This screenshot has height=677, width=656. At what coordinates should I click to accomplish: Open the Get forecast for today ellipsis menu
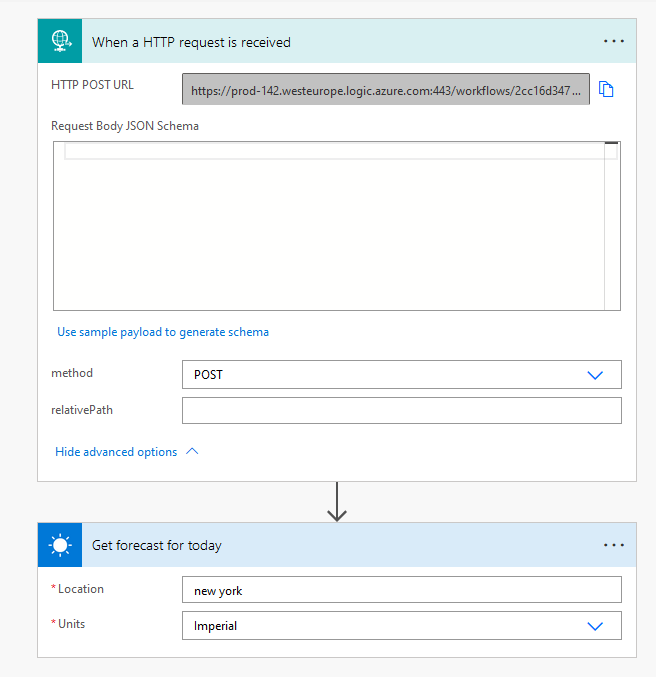pyautogui.click(x=614, y=545)
